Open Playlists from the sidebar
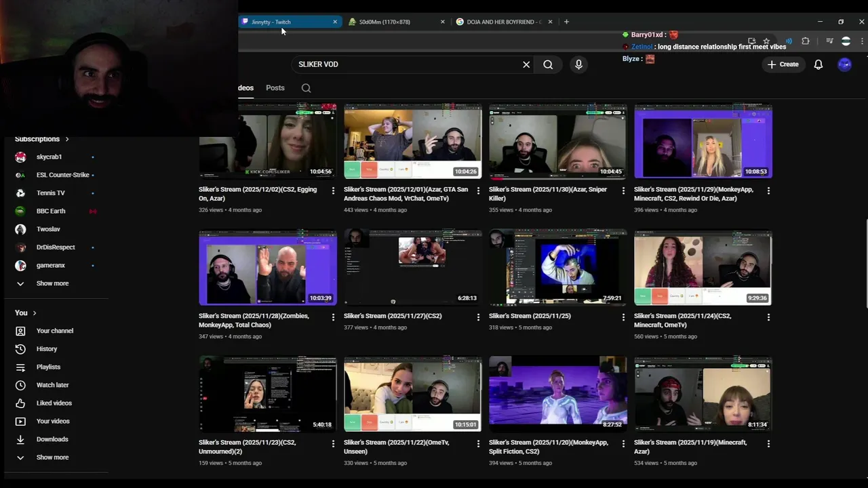 point(48,367)
